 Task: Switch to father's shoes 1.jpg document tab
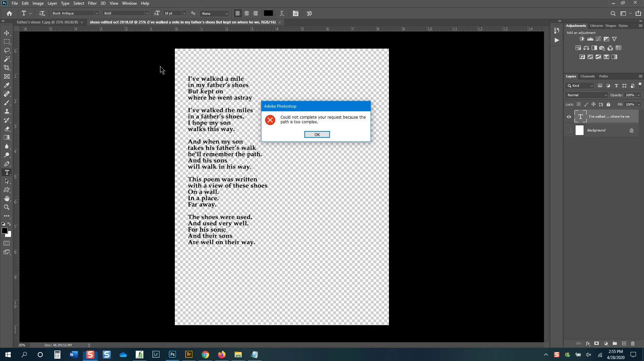(47, 22)
